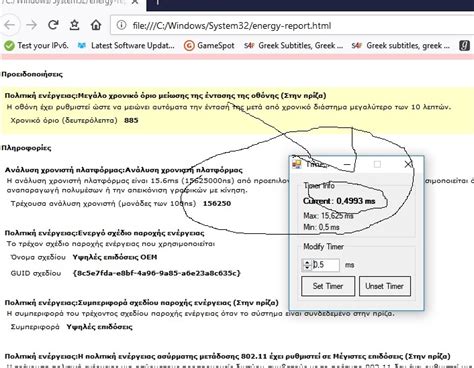Click the Current: 0,4993 ms reading
This screenshot has height=368, width=474.
pos(339,201)
